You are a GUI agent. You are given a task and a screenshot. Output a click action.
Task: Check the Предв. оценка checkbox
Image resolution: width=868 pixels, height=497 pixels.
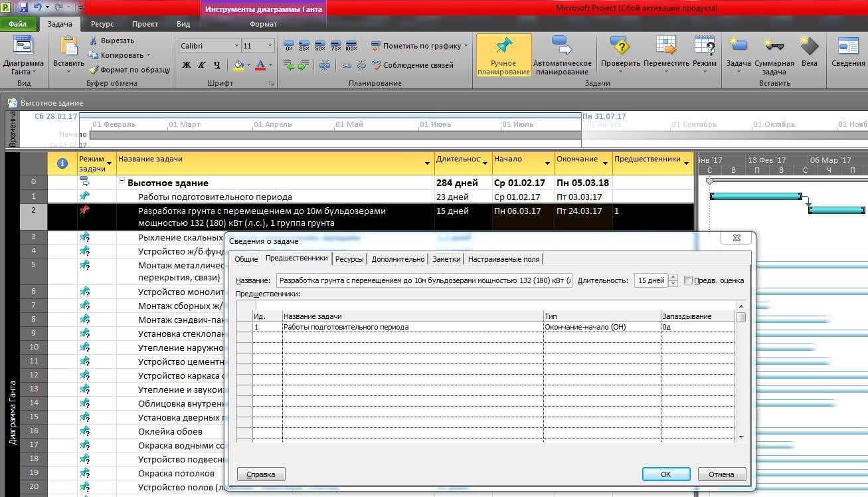coord(688,280)
